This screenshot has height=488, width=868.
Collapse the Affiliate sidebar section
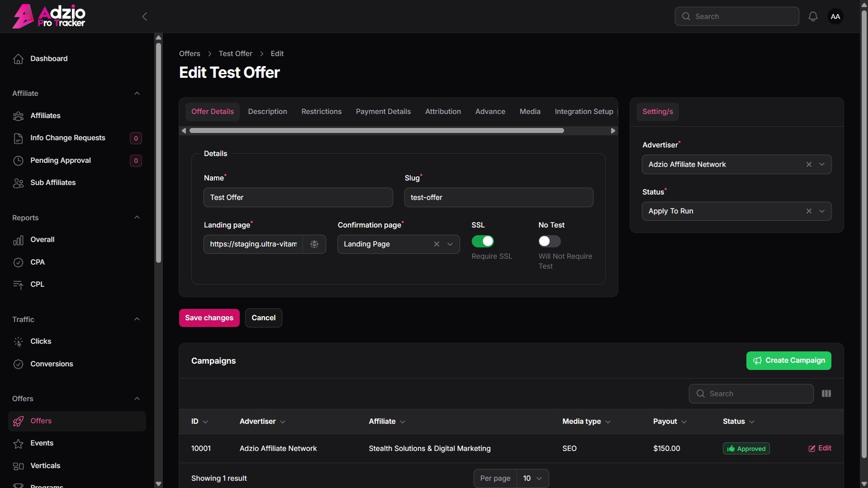[x=137, y=94]
